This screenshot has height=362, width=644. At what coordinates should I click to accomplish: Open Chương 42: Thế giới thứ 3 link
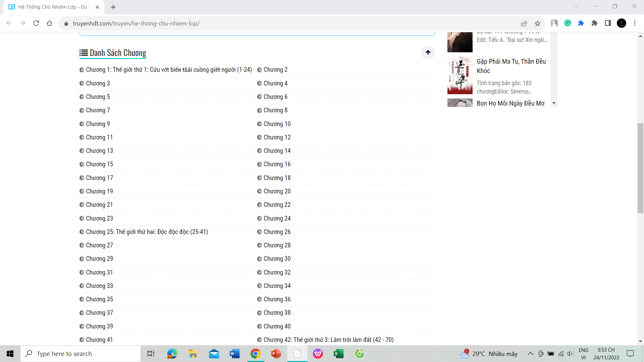click(328, 340)
